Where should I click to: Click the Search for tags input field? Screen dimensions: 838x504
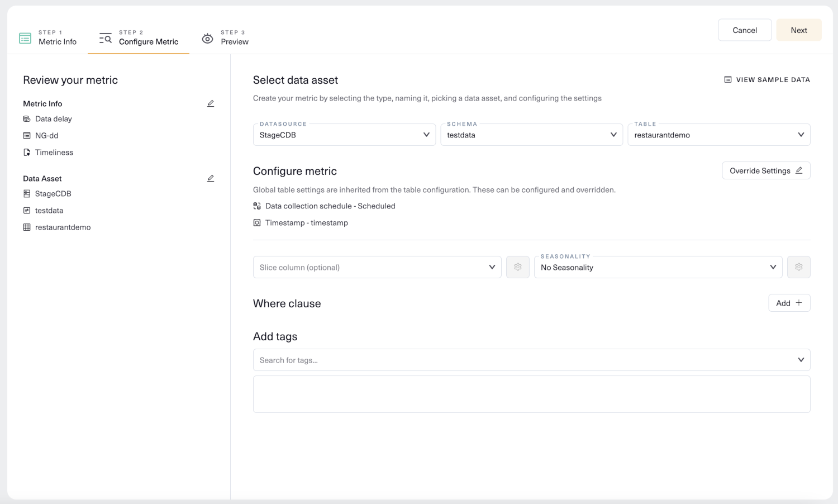click(x=525, y=360)
